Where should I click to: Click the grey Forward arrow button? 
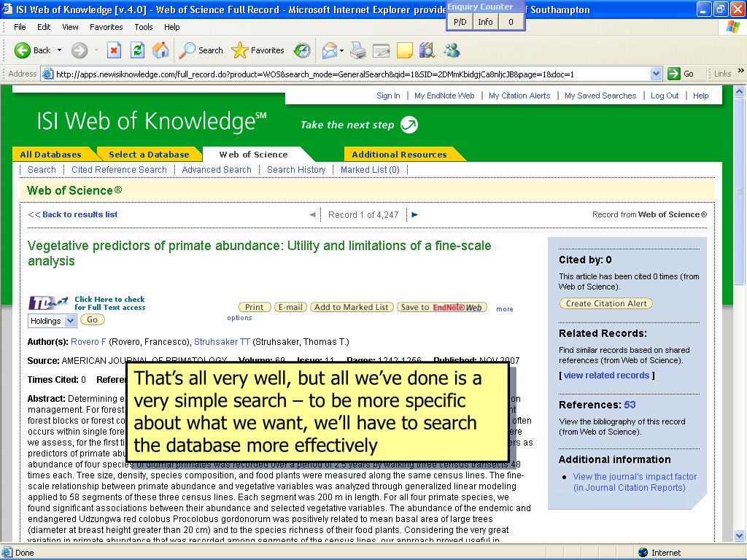[80, 50]
